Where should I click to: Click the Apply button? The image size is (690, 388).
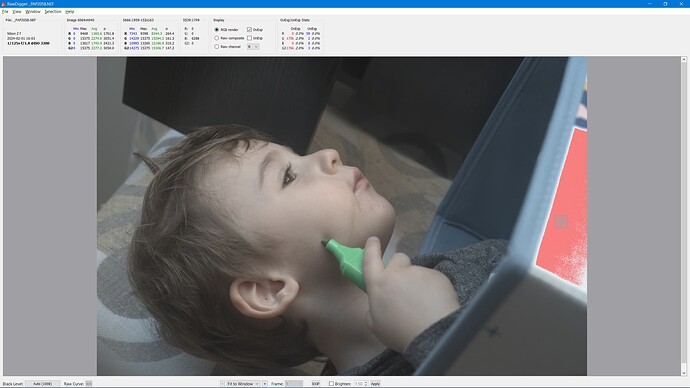375,384
